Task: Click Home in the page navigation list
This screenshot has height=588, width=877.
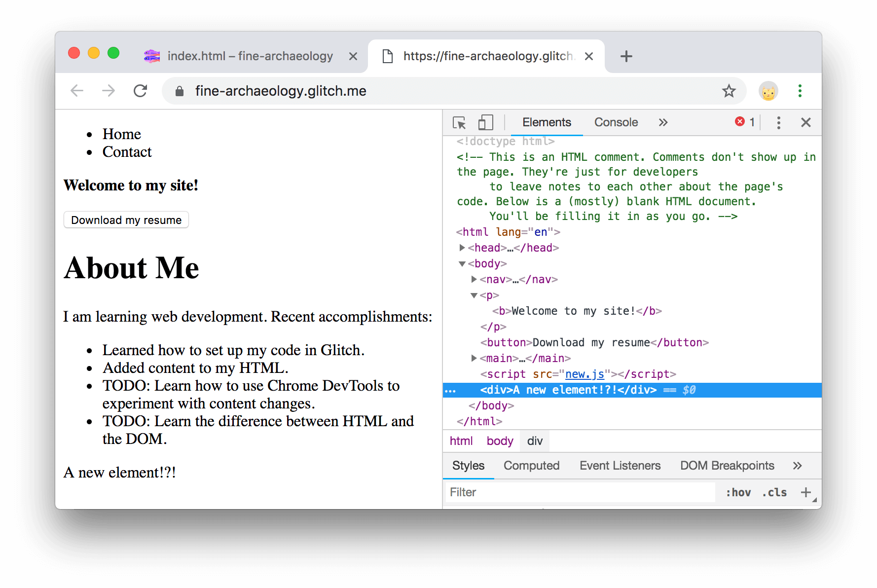Action: 121,134
